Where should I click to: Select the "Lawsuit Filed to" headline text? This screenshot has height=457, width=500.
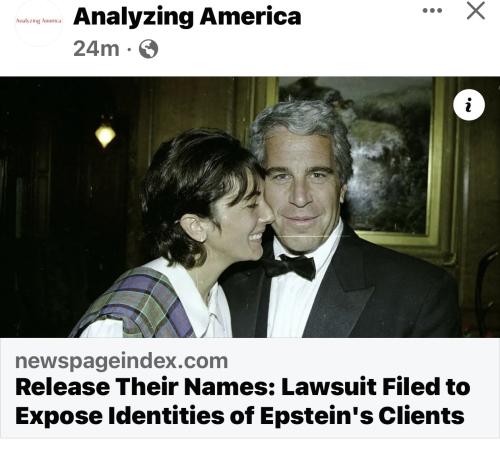(x=376, y=387)
